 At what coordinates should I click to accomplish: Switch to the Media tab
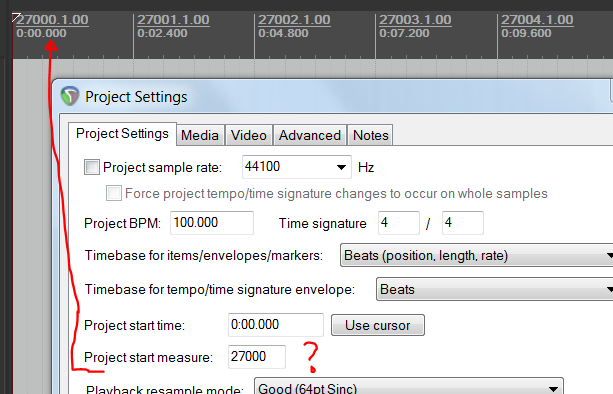200,135
